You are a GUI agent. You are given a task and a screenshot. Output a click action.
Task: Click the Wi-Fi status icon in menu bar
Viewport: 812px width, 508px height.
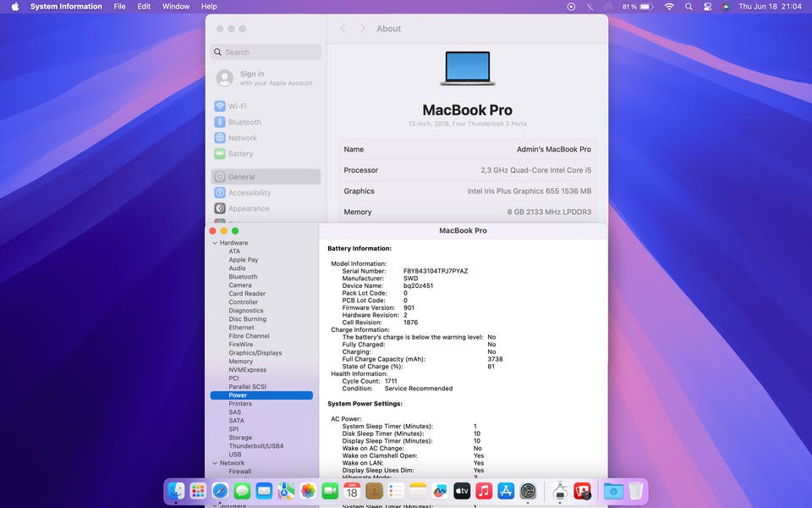click(x=670, y=7)
